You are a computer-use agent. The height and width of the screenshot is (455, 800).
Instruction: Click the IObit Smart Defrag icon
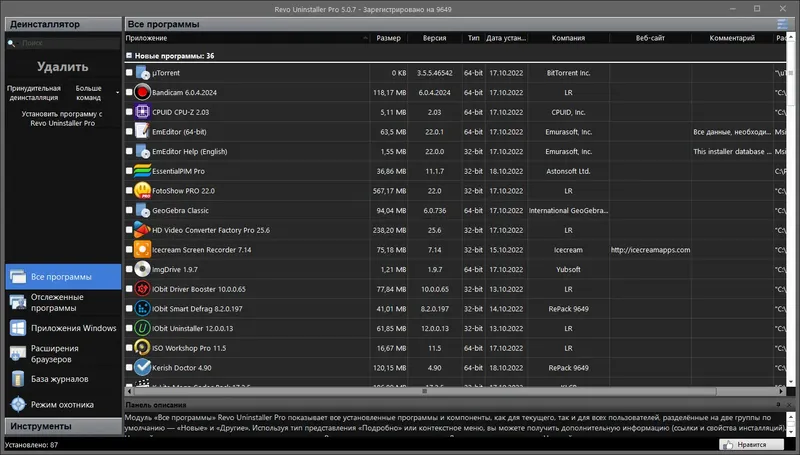coord(142,309)
